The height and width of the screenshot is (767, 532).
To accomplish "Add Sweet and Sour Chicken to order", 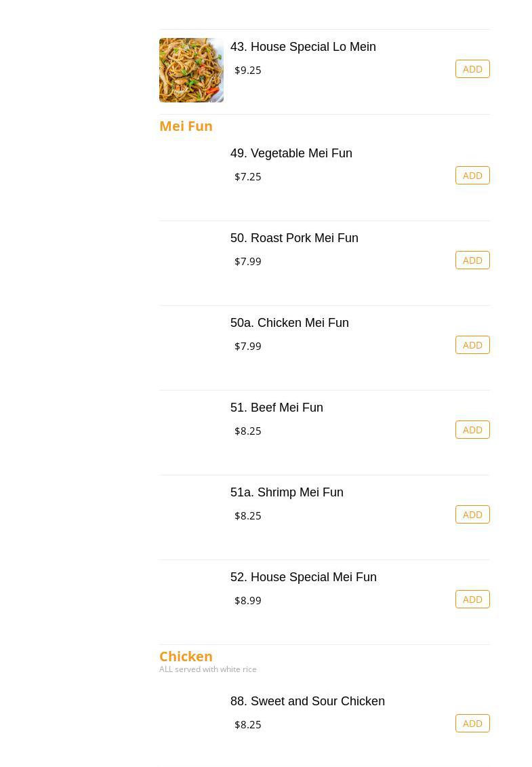I will click(472, 724).
